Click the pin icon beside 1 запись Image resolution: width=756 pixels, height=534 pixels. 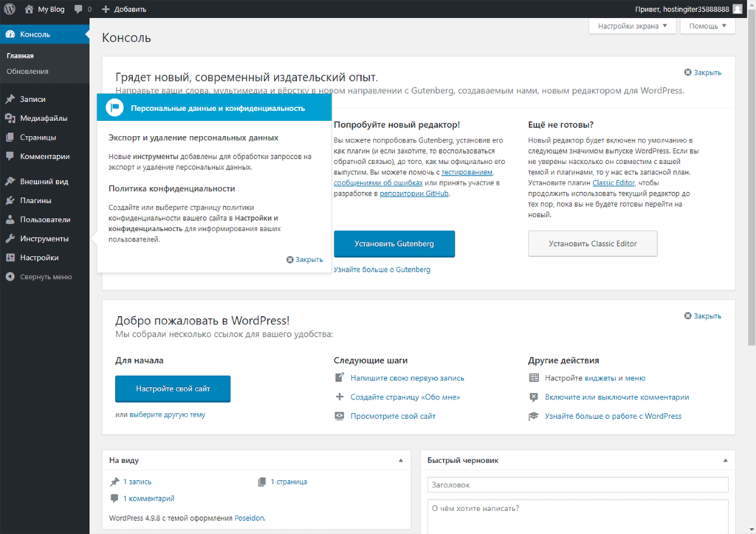pyautogui.click(x=114, y=482)
